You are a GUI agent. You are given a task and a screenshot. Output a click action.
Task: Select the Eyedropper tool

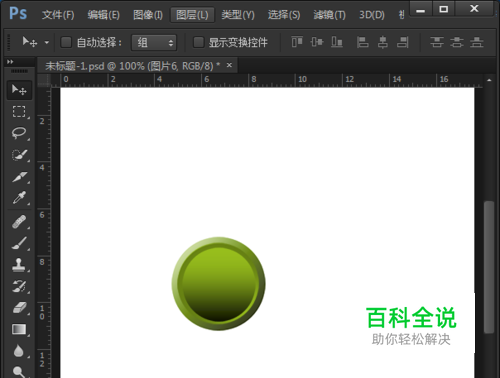19,198
